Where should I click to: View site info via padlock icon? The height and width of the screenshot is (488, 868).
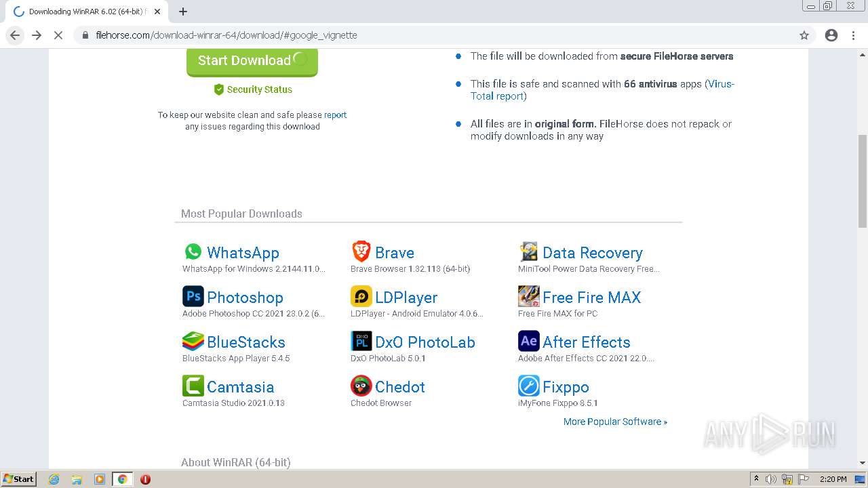coord(85,35)
